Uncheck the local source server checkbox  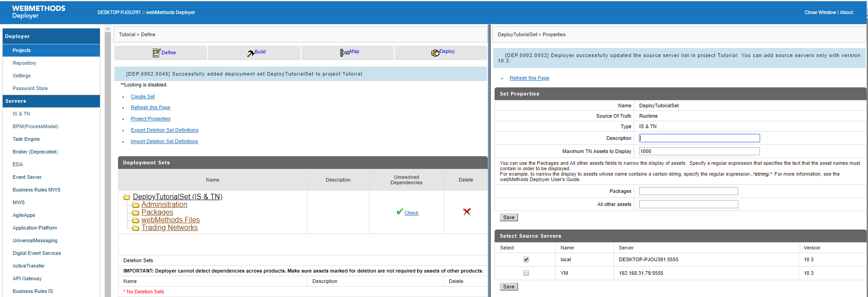[x=526, y=259]
